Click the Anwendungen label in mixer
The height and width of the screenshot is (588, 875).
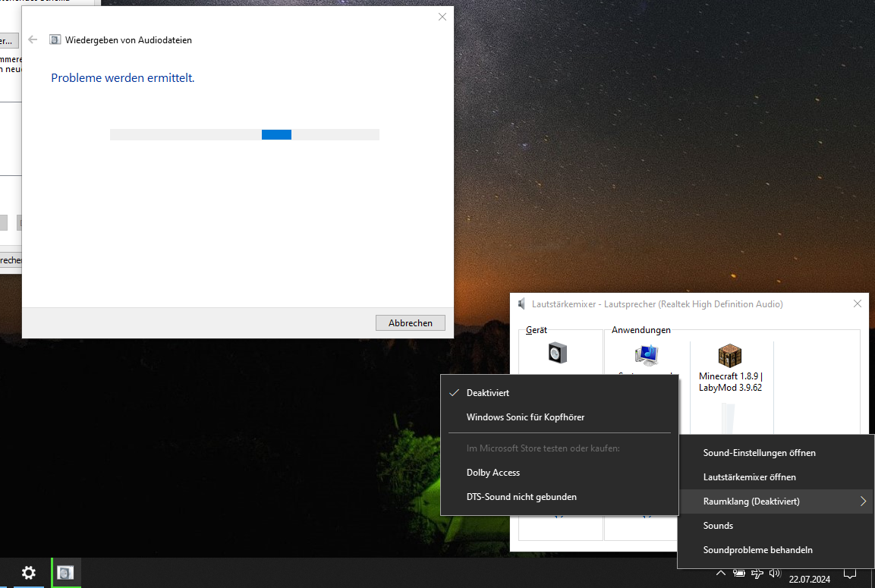pyautogui.click(x=641, y=330)
